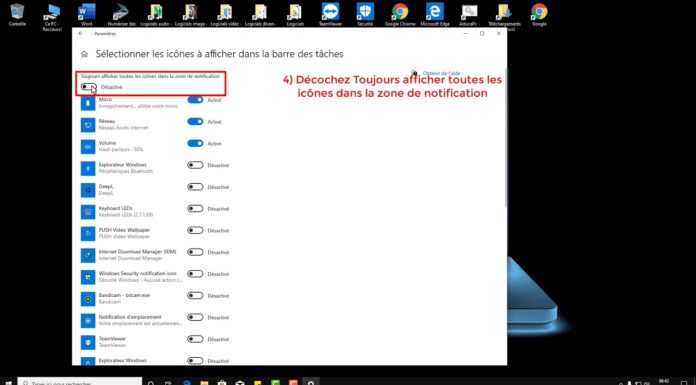Launch the Google Chrome desktop shortcut
The image size is (696, 385).
pos(400,14)
